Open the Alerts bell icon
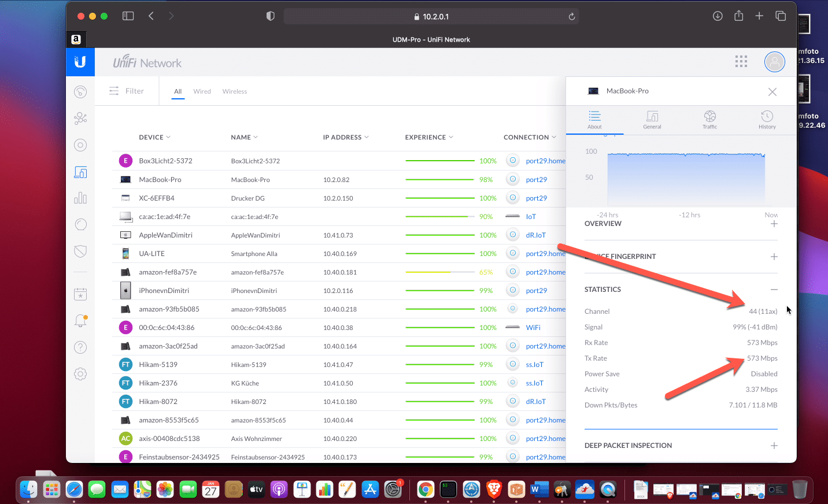 (x=80, y=321)
